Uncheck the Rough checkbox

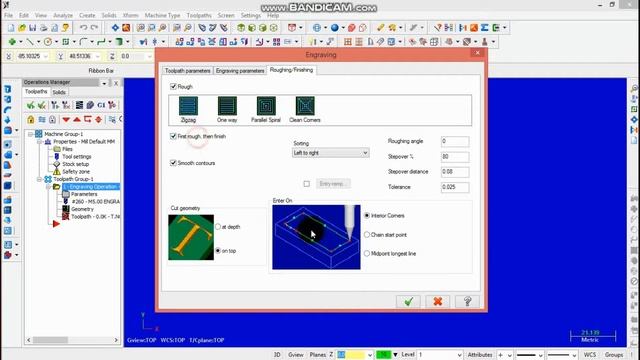[x=173, y=87]
